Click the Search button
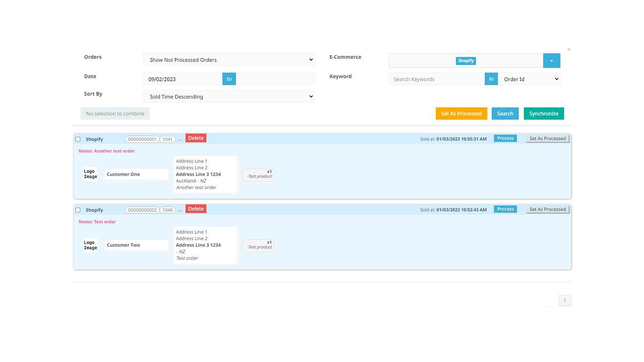644x362 pixels. [x=505, y=113]
